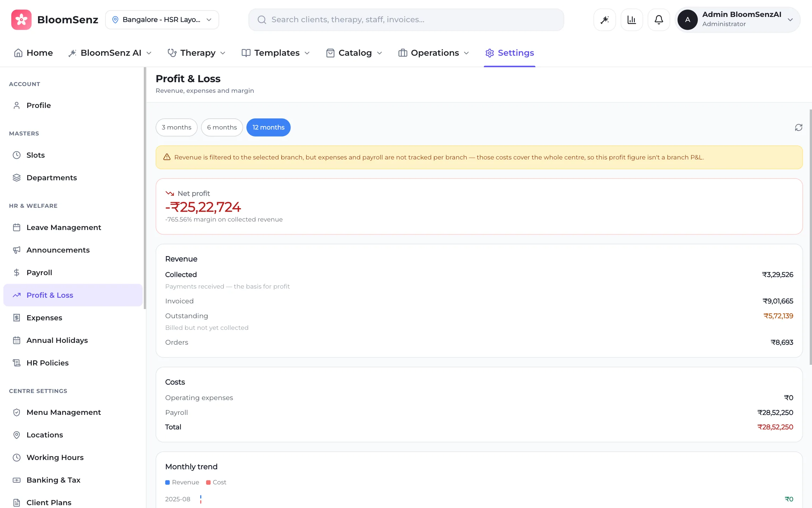The height and width of the screenshot is (508, 812).
Task: Click the Outstanding amount ₹5,72,139
Action: tap(778, 316)
